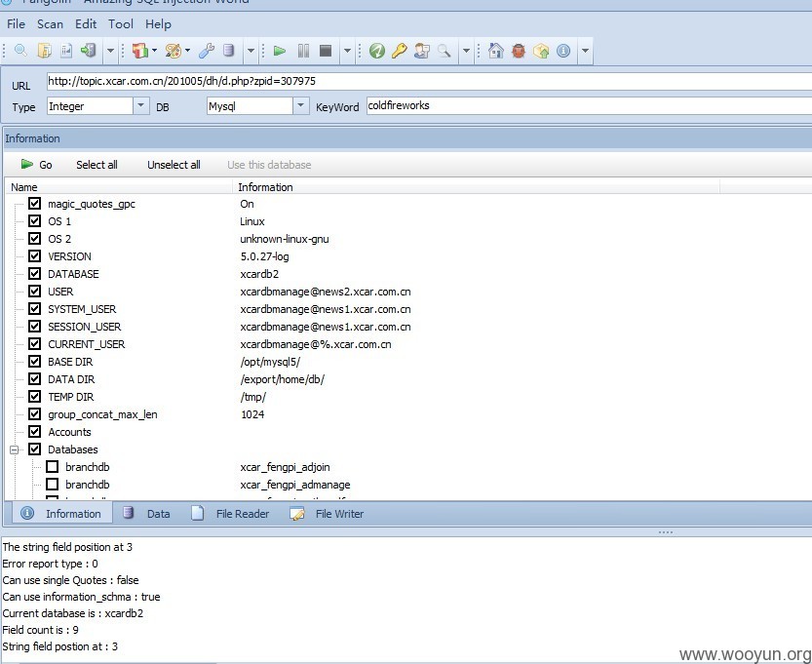This screenshot has width=812, height=664.
Task: Click the home house toolbar icon
Action: click(495, 51)
